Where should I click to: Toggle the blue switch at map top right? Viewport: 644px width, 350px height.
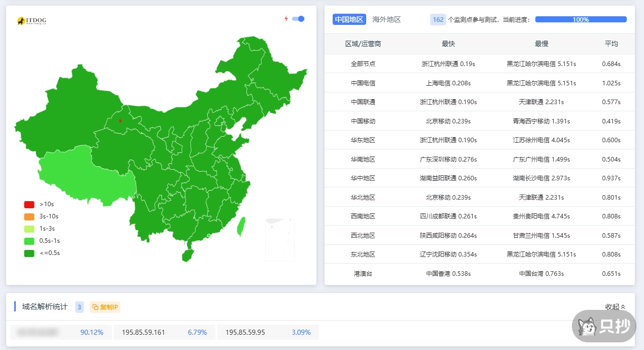[299, 18]
